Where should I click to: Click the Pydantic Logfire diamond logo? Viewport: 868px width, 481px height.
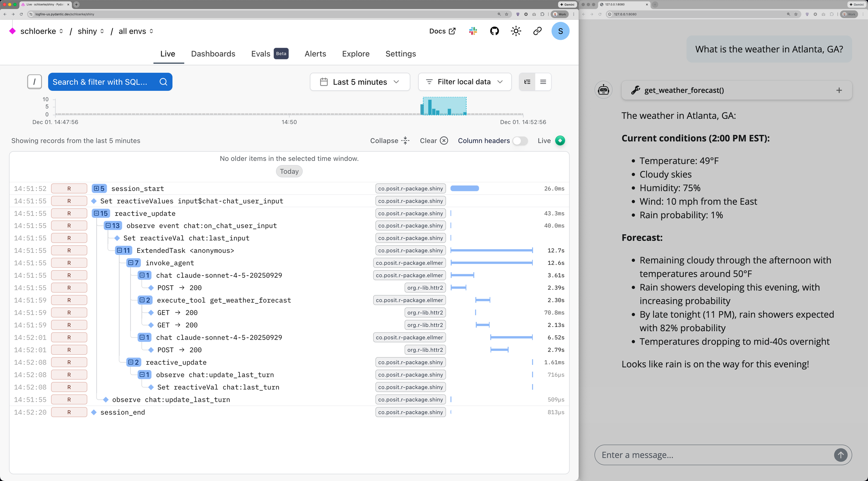pyautogui.click(x=13, y=31)
